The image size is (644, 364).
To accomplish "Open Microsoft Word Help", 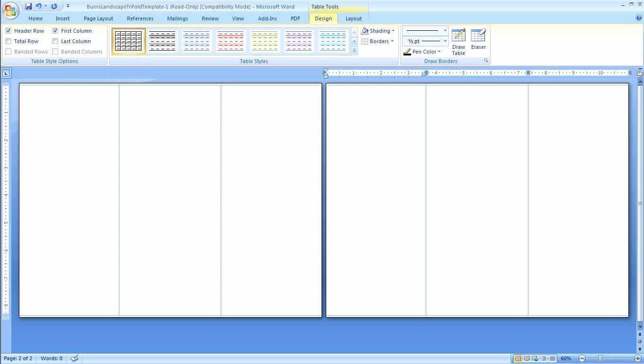I will [x=639, y=18].
